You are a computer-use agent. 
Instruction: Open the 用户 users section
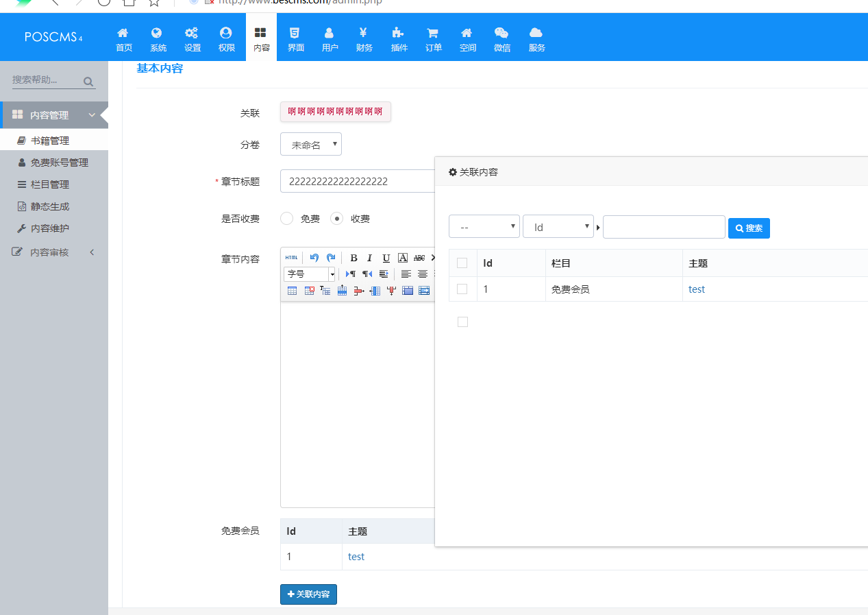(x=330, y=40)
